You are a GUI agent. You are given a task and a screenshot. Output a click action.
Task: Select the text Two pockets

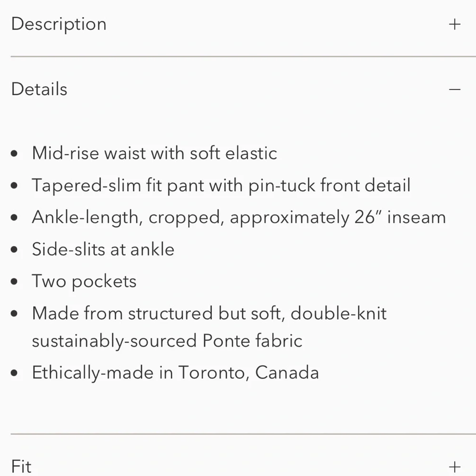[x=84, y=281]
